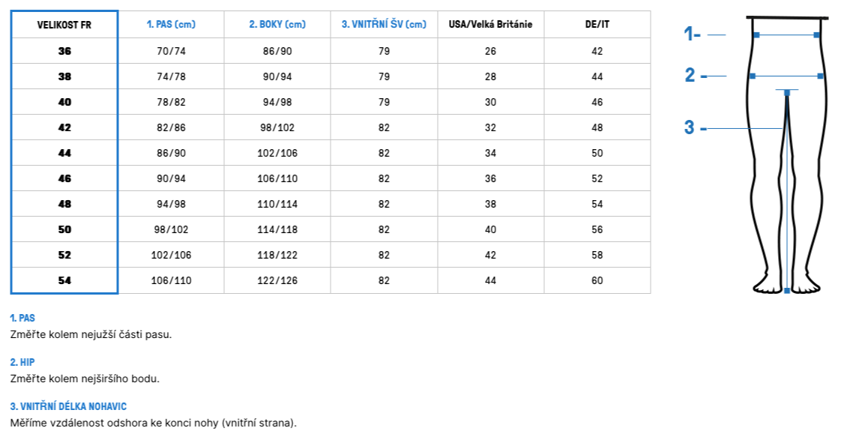Click the 3. VNITŘNÍ DÉLKA NOHAVIC heading
This screenshot has height=437, width=868.
click(x=68, y=406)
